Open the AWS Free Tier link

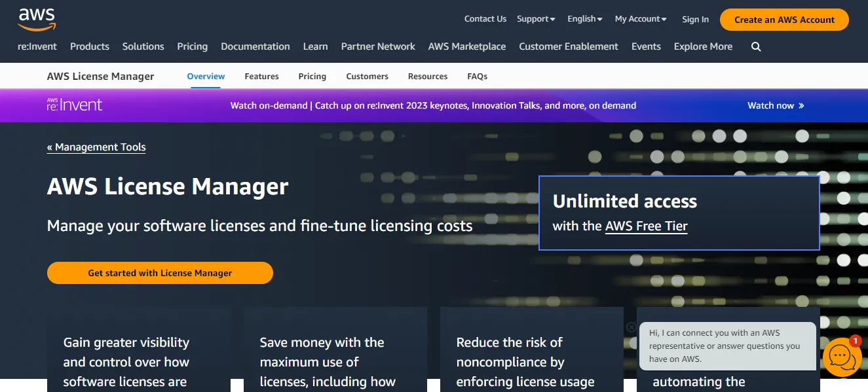pos(646,226)
